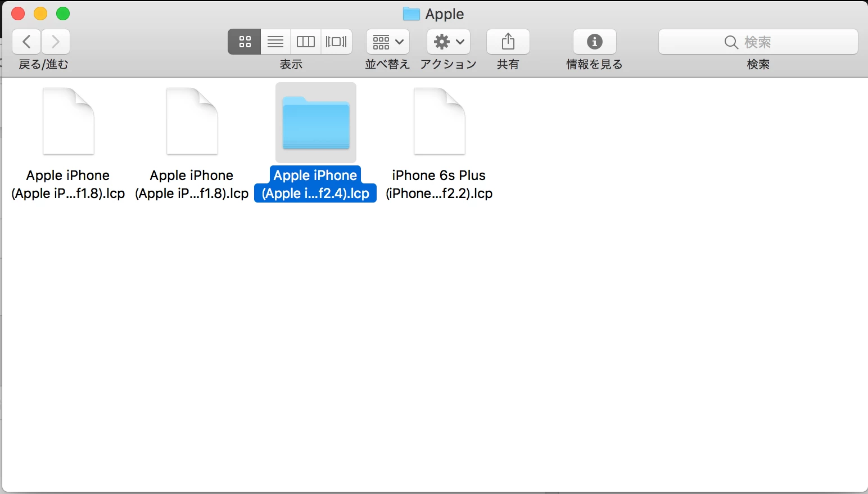Switch to icon grid view
This screenshot has width=868, height=494.
point(245,42)
